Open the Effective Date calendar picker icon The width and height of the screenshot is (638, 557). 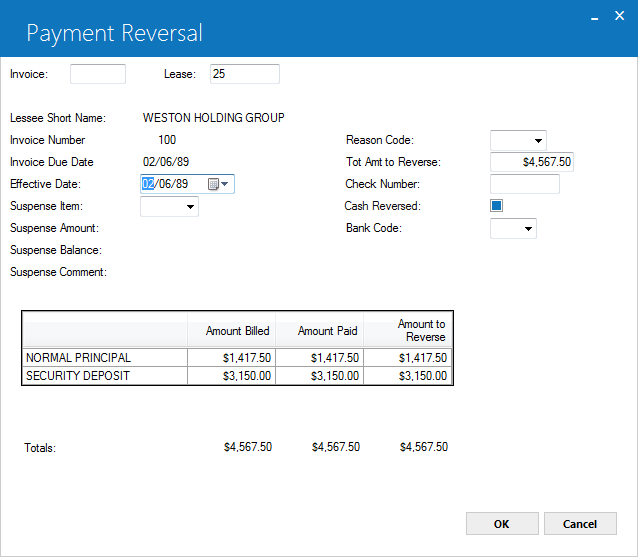point(218,184)
